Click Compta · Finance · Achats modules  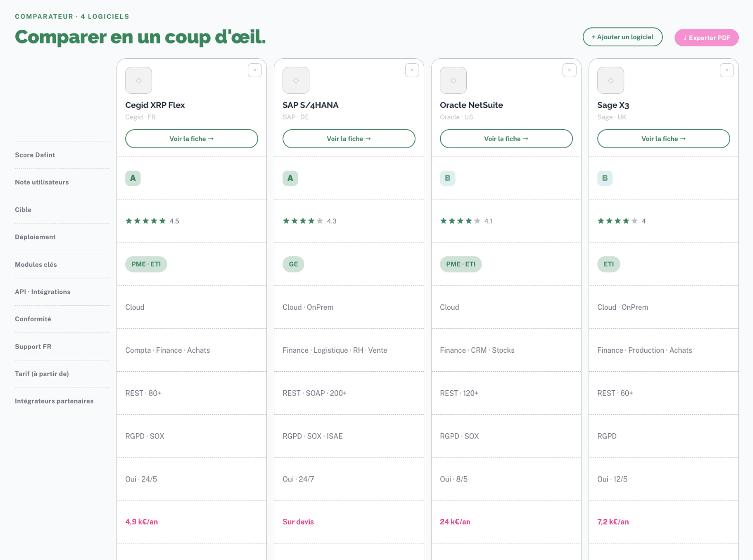point(167,350)
